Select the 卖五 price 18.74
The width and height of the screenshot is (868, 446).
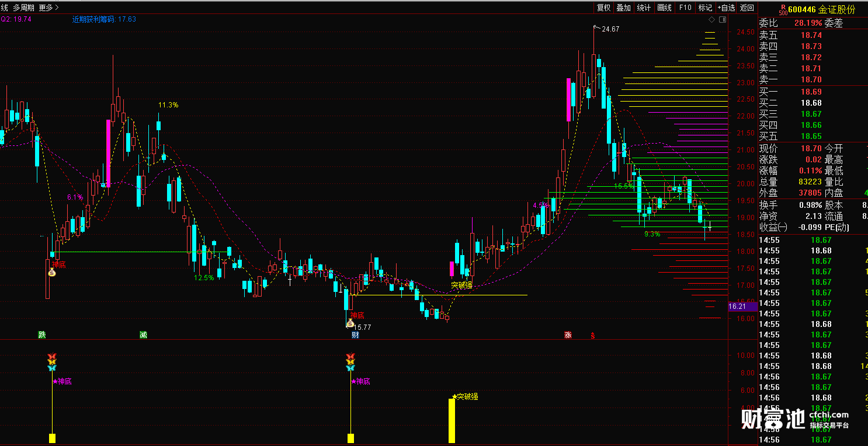811,36
